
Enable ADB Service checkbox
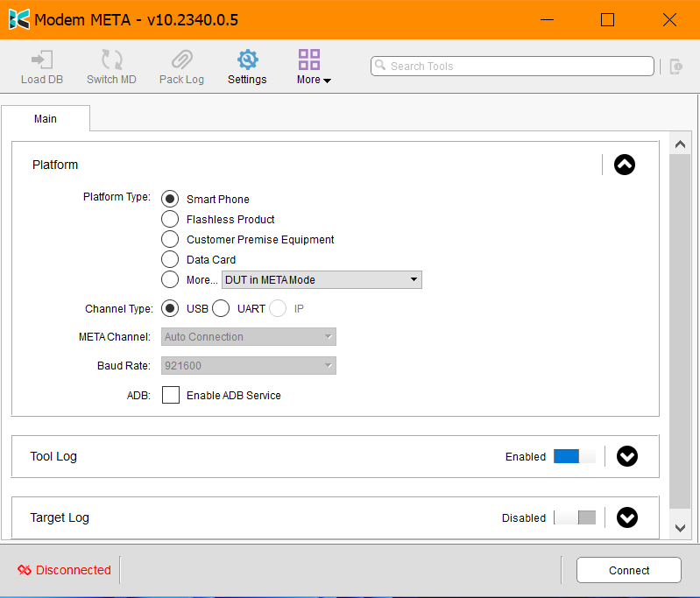coord(171,395)
